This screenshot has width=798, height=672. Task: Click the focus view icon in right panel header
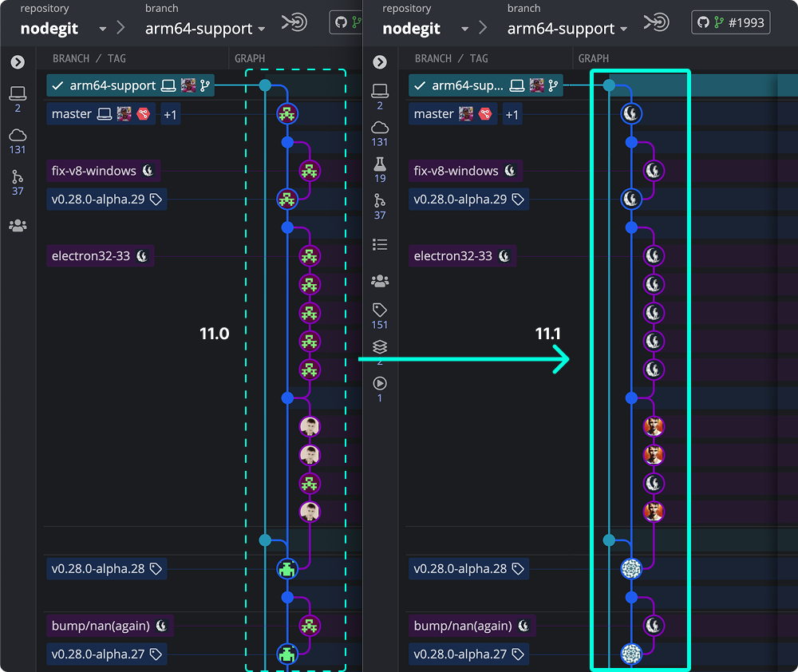[656, 22]
